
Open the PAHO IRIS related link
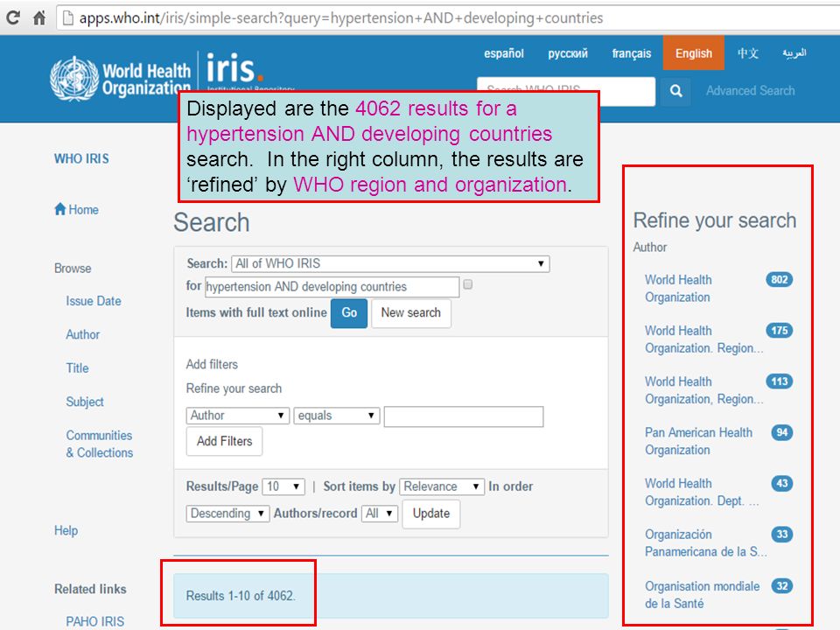94,621
